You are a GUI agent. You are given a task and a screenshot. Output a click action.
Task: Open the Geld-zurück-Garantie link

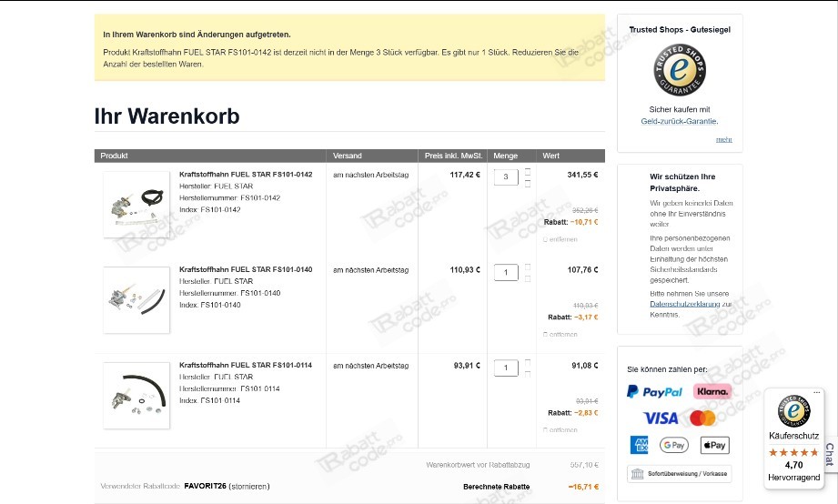[x=679, y=121]
